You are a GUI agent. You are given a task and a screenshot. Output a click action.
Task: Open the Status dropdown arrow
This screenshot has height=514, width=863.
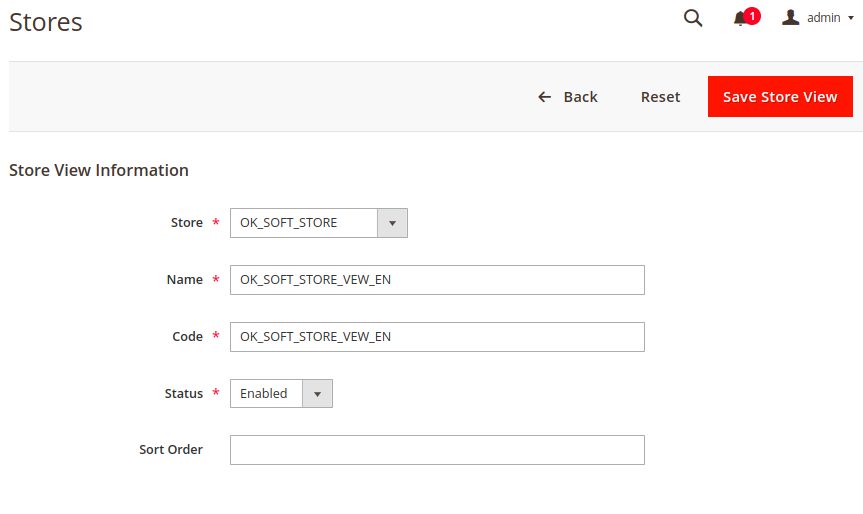(x=318, y=393)
